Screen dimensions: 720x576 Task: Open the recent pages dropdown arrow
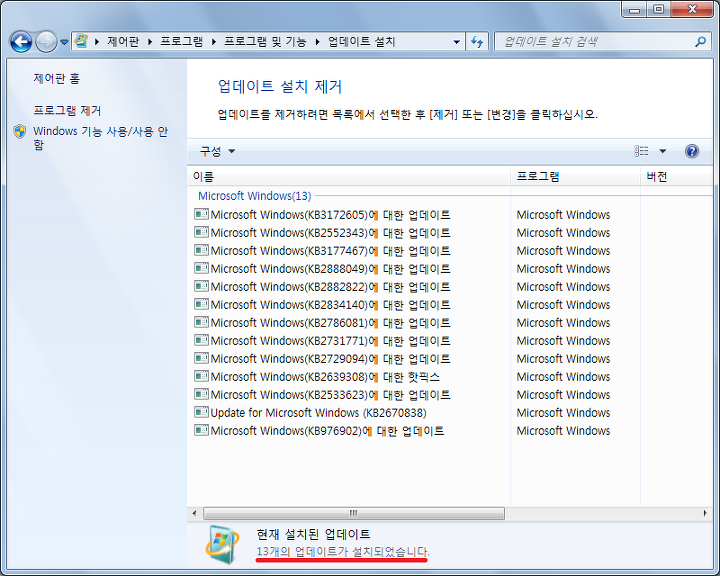point(64,42)
